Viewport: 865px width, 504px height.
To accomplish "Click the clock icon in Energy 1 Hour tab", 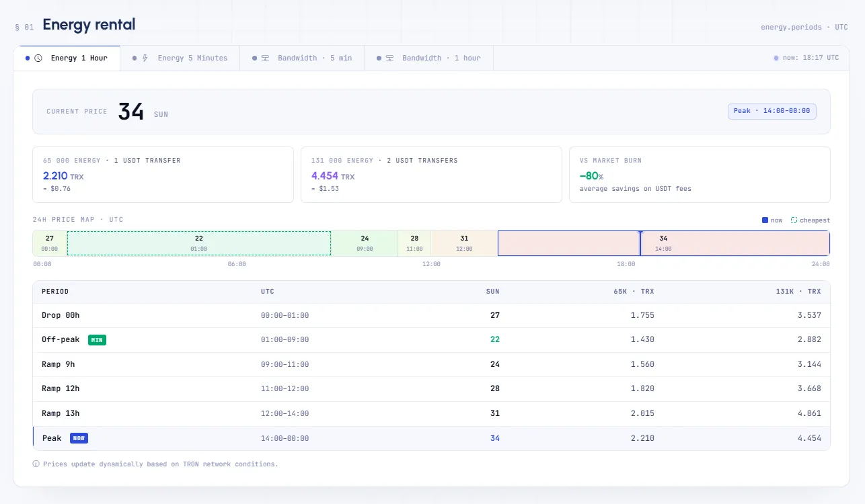I will [x=38, y=58].
